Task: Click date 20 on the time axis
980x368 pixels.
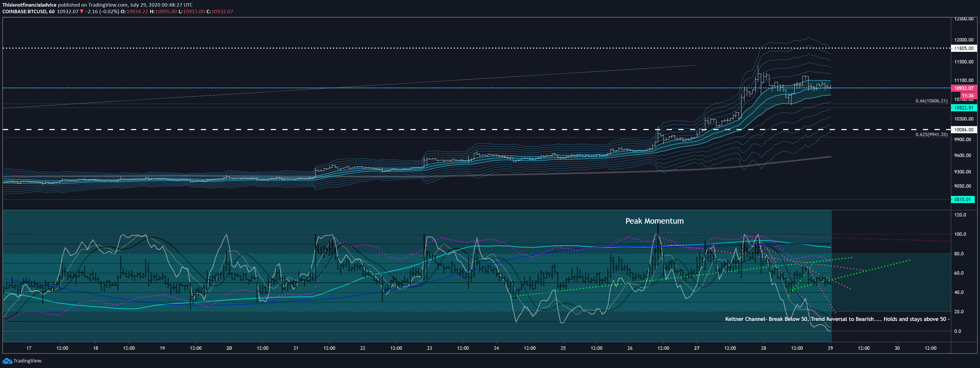Action: point(229,348)
